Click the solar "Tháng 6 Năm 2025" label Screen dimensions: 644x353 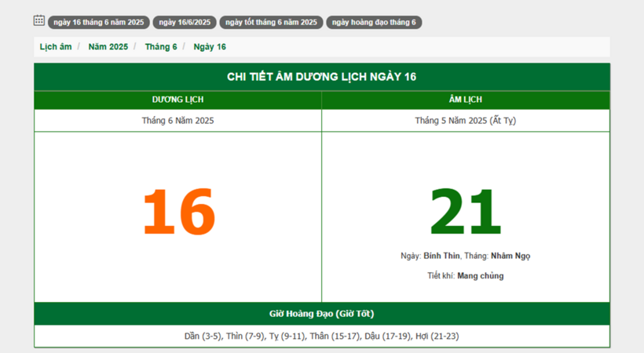click(177, 121)
